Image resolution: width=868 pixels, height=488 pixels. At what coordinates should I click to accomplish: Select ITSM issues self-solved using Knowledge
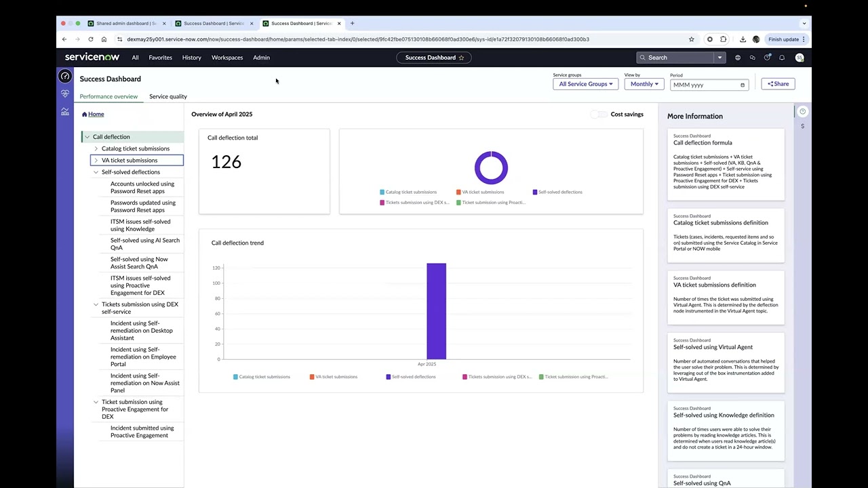[x=140, y=225]
